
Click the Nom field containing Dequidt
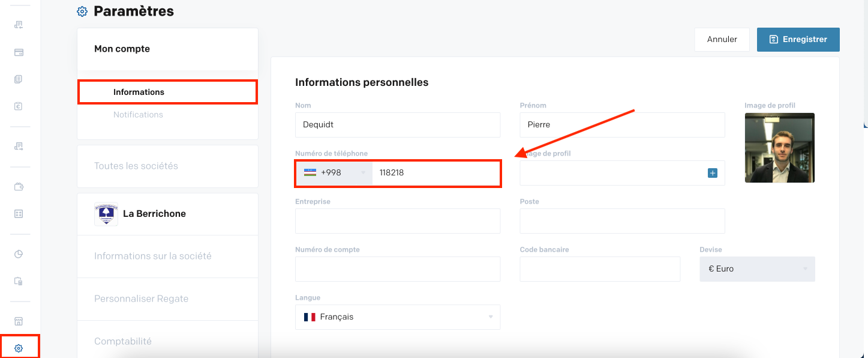point(398,125)
